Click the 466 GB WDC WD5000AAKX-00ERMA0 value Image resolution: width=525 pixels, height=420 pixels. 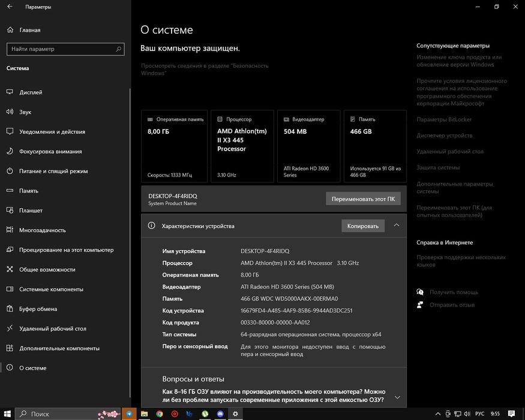(289, 298)
